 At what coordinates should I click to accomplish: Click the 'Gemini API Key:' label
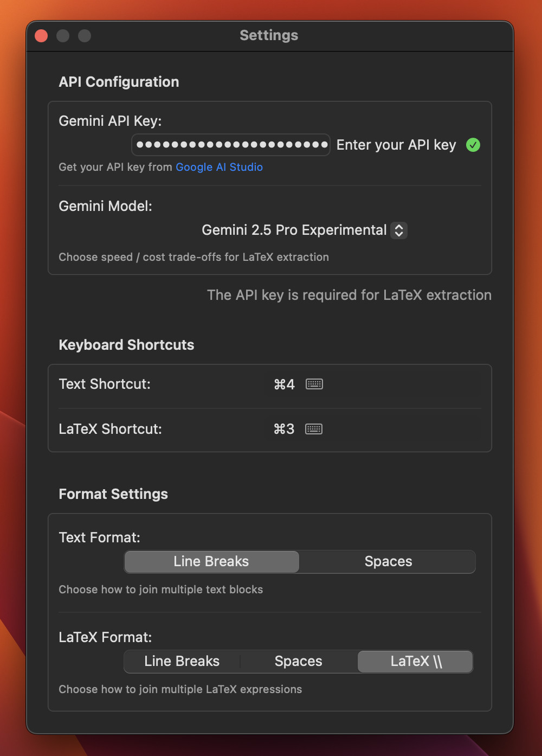coord(110,121)
